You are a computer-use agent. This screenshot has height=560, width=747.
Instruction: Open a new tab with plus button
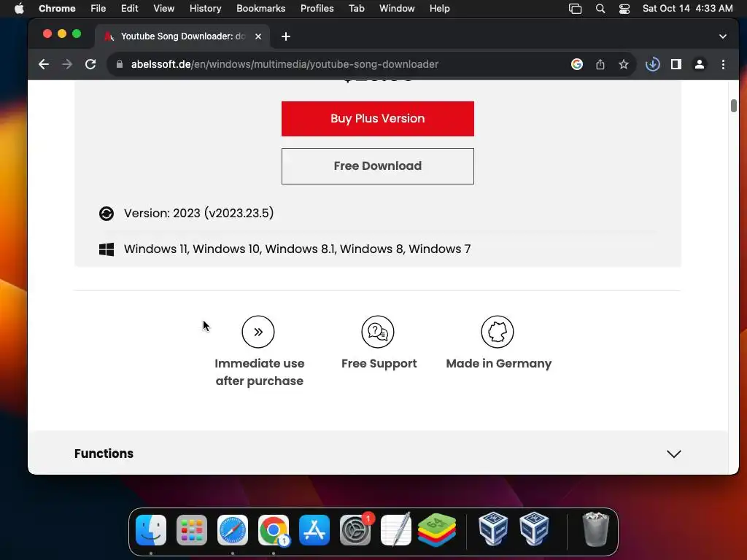[286, 36]
